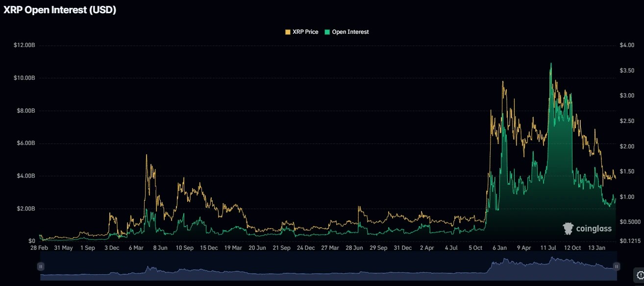Click the green Open Interest legend square icon
The width and height of the screenshot is (644, 286).
point(326,31)
